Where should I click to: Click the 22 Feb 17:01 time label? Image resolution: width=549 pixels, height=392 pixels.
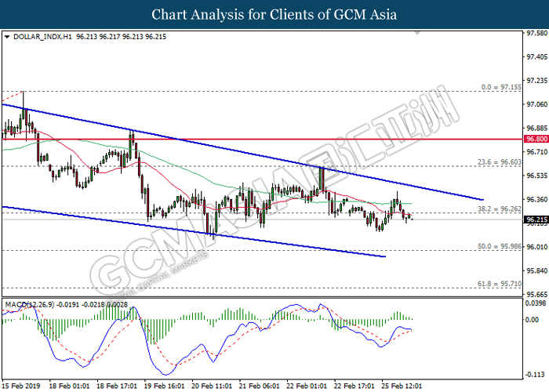tap(354, 386)
